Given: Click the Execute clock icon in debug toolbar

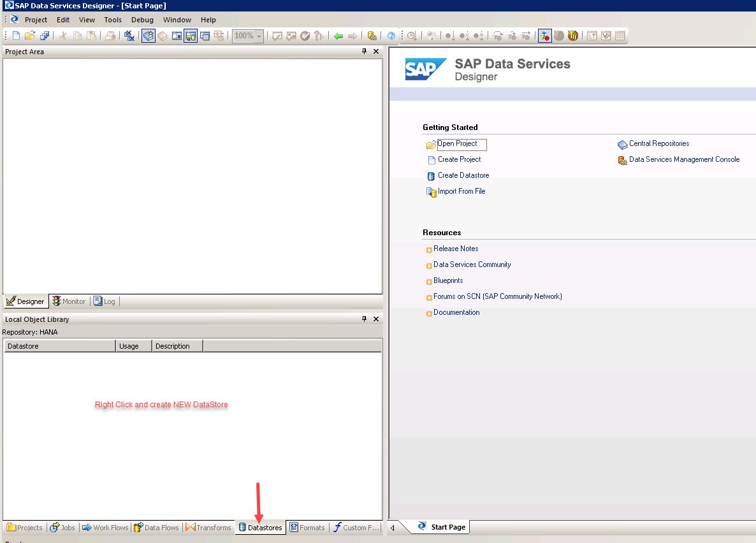Looking at the screenshot, I should click(412, 36).
